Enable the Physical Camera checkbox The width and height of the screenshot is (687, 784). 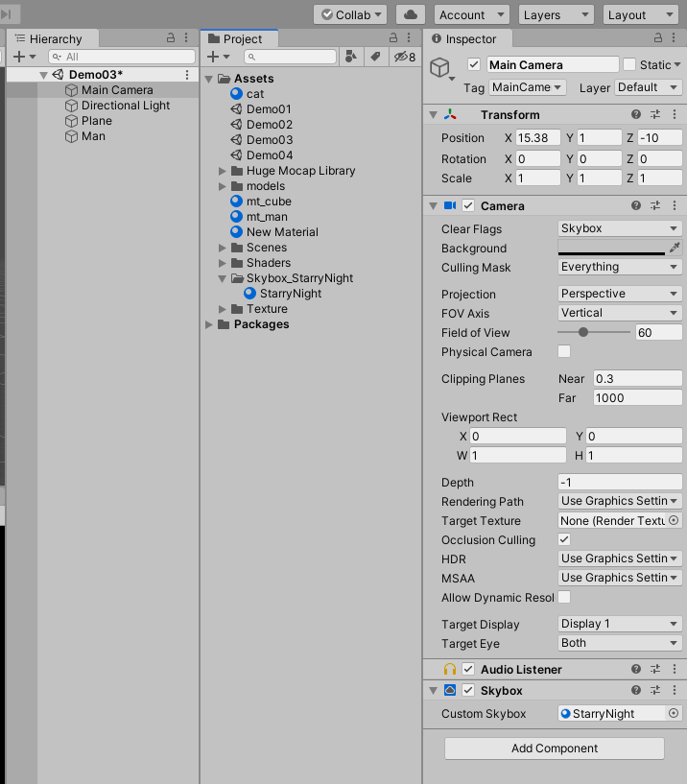click(x=564, y=351)
